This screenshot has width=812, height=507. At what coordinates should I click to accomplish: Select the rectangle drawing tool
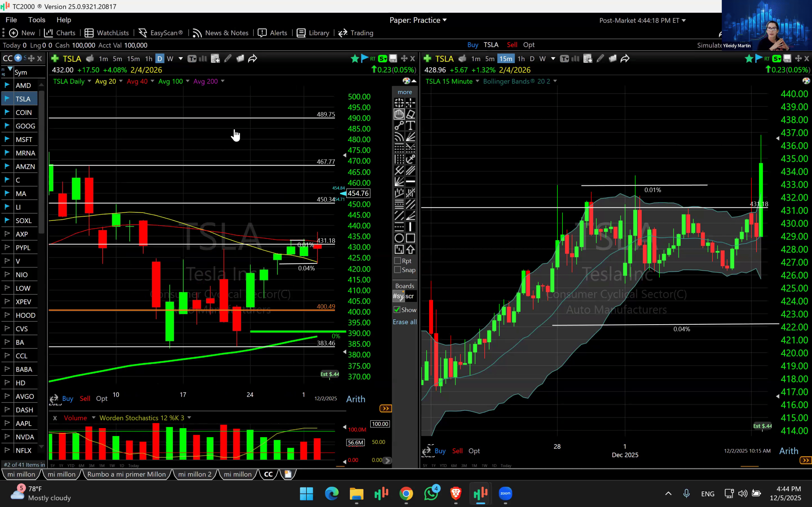click(x=410, y=238)
